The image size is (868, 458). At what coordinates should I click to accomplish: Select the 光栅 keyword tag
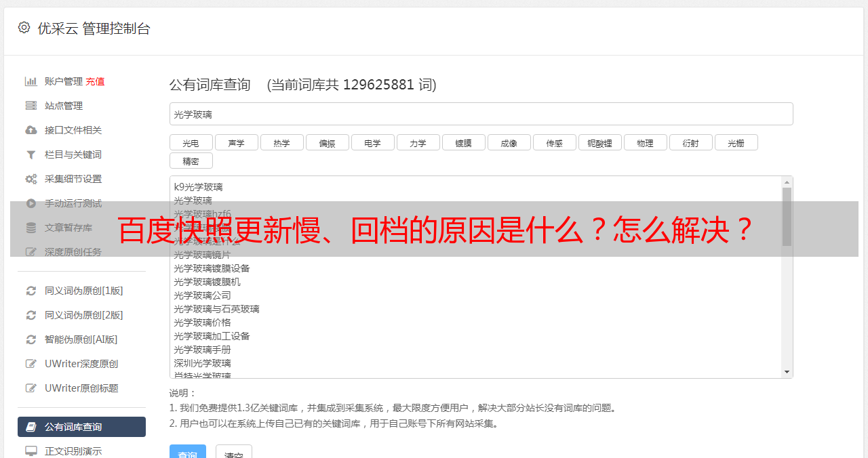pyautogui.click(x=736, y=142)
